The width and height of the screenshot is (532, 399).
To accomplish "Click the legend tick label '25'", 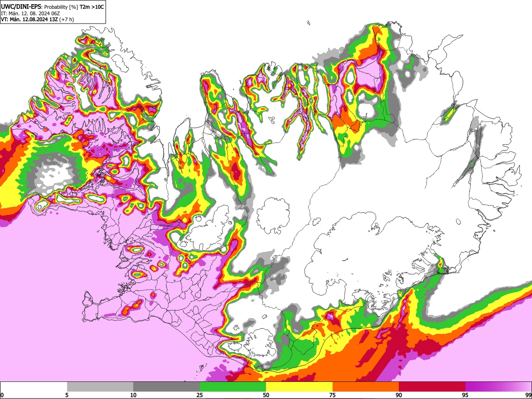I will [x=200, y=395].
